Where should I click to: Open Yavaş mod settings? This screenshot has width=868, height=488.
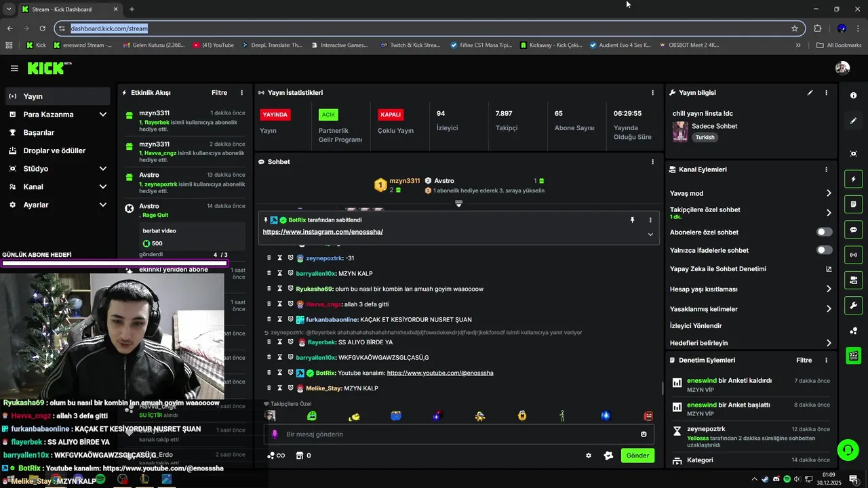(751, 193)
